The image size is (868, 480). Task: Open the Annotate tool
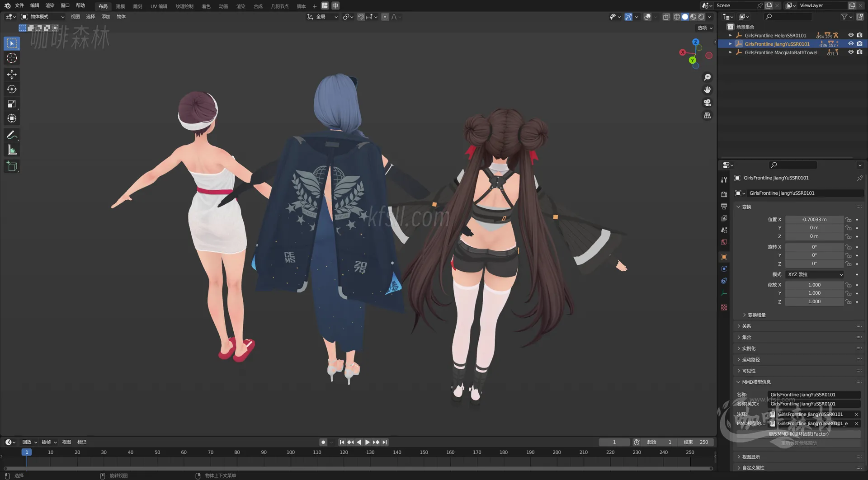(x=11, y=135)
